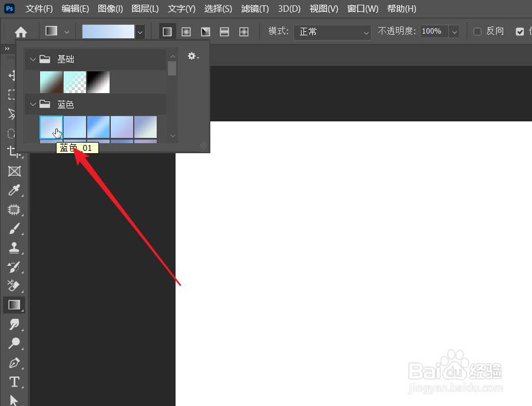Screen dimensions: 532x406
Task: Toggle the checked dither checkbox after 反向
Action: click(x=520, y=32)
